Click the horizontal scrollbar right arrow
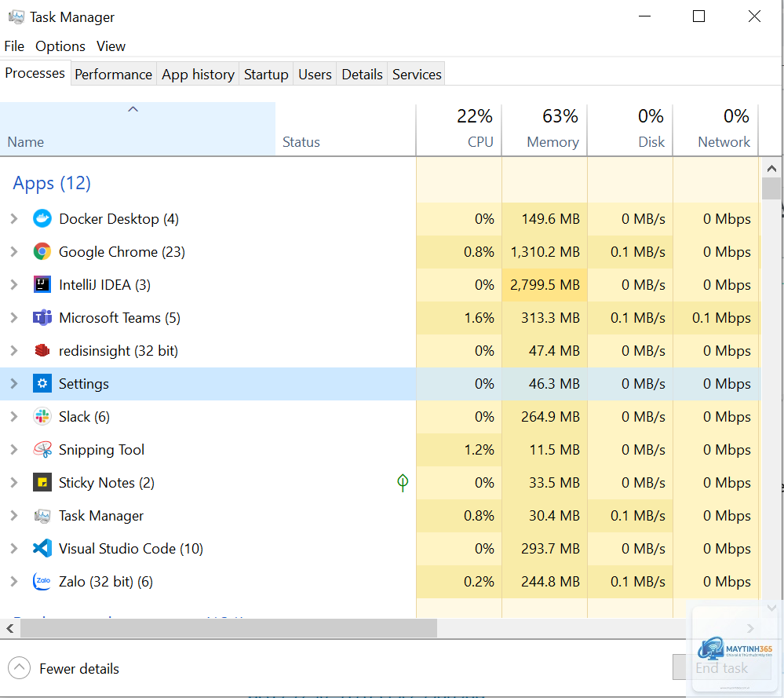This screenshot has height=698, width=784. tap(750, 628)
